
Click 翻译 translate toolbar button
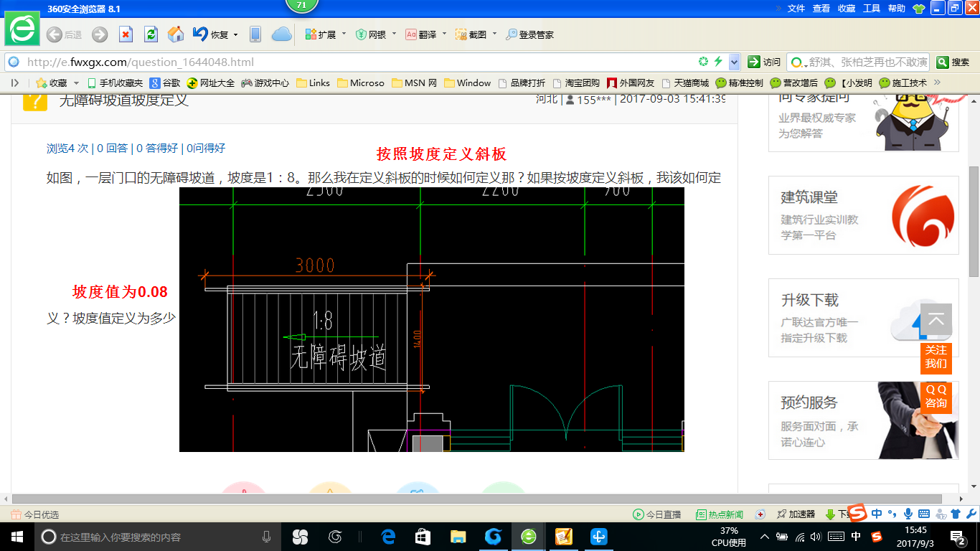(421, 34)
